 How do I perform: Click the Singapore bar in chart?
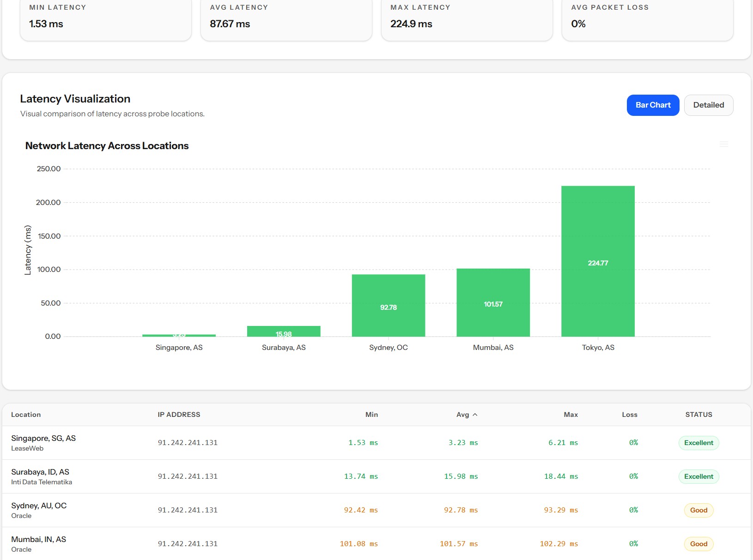pos(179,335)
